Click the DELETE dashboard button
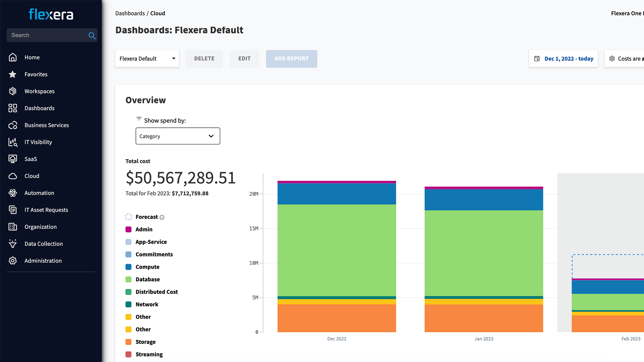This screenshot has width=644, height=362. (204, 58)
